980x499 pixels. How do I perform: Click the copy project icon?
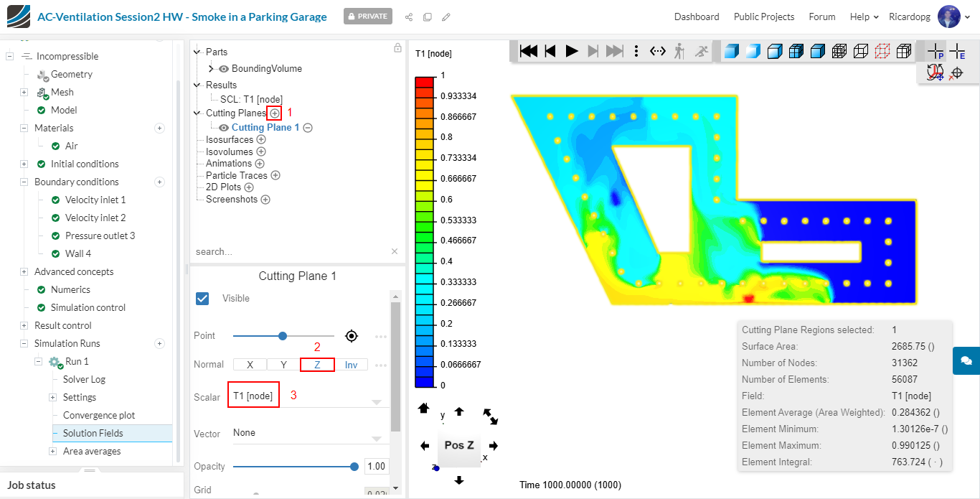(428, 17)
